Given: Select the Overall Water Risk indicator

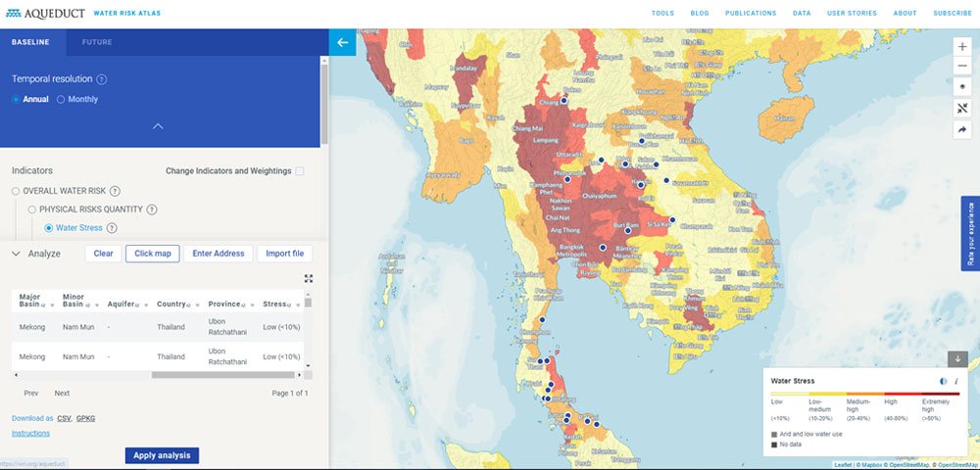Looking at the screenshot, I should click(16, 191).
